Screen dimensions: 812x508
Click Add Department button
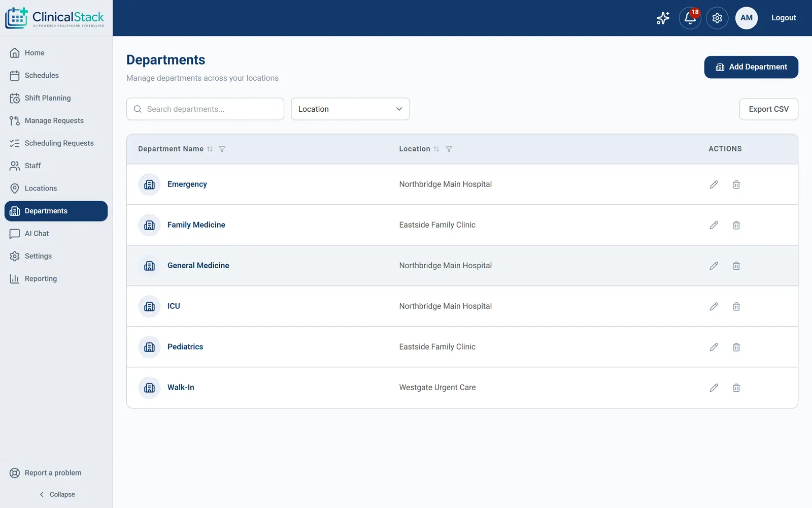tap(751, 67)
